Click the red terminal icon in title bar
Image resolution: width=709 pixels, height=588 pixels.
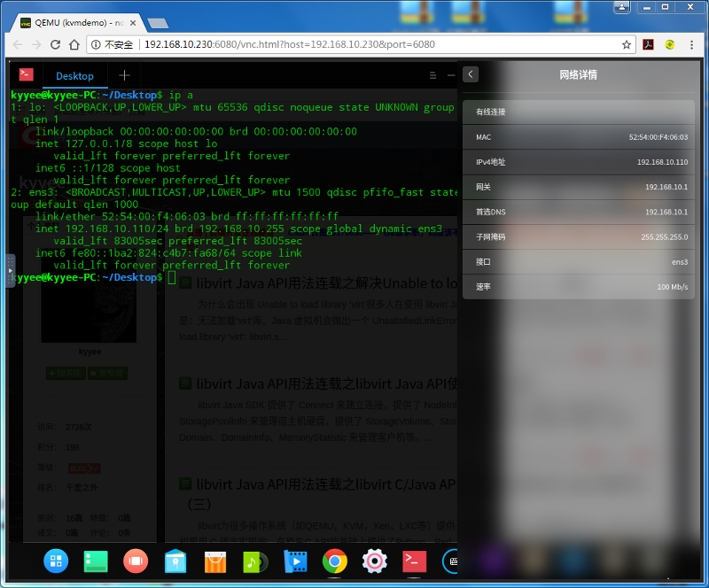tap(27, 75)
